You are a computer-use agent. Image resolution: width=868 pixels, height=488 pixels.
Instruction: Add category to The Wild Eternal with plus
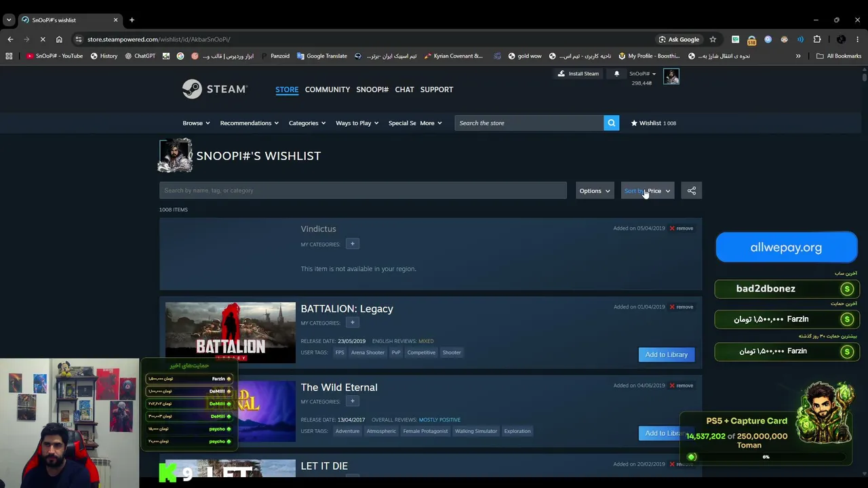point(352,401)
